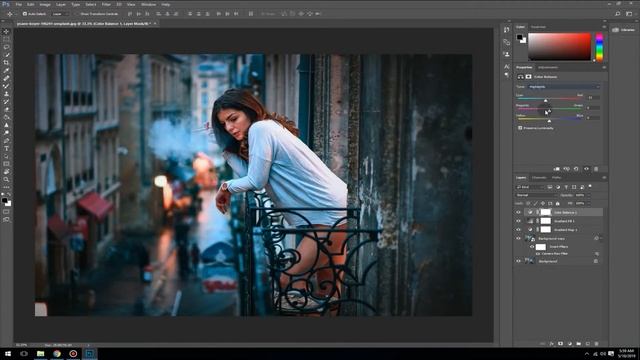Open Chrome from the taskbar
The width and height of the screenshot is (640, 360).
[x=57, y=353]
